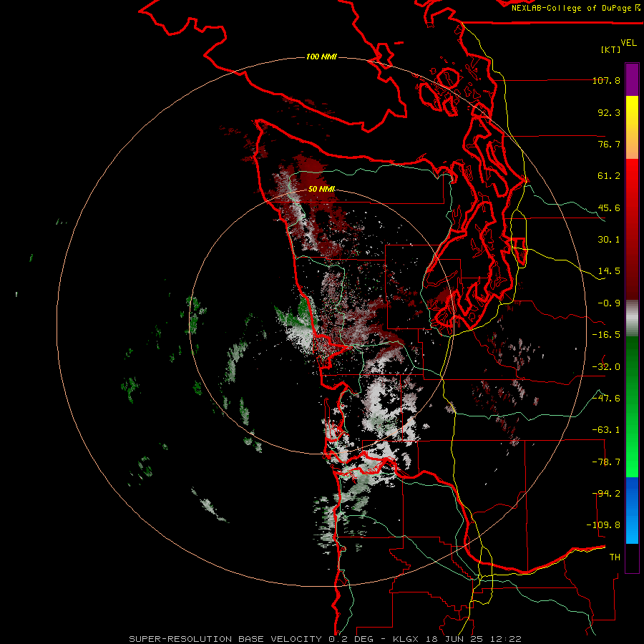Select the 45.6 velocity scale value
Viewport: 644px width, 644px height.
pos(609,208)
